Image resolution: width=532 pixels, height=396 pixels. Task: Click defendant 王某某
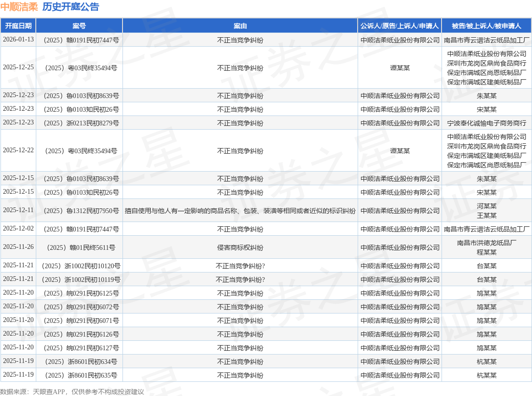(x=487, y=215)
